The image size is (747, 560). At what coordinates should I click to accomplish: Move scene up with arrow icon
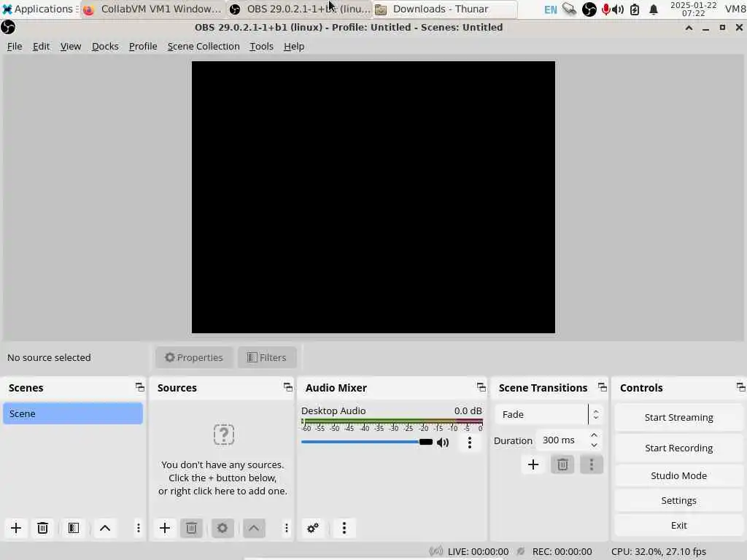(x=105, y=528)
